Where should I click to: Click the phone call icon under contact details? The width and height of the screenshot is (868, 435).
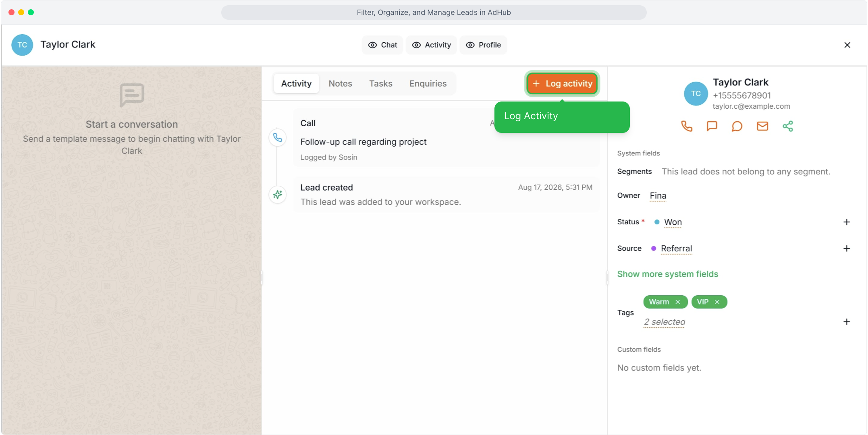687,126
